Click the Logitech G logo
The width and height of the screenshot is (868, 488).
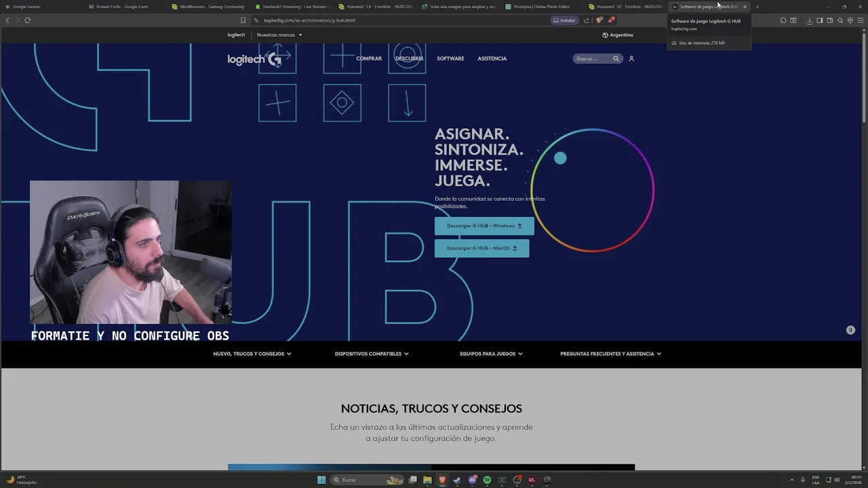coord(254,59)
